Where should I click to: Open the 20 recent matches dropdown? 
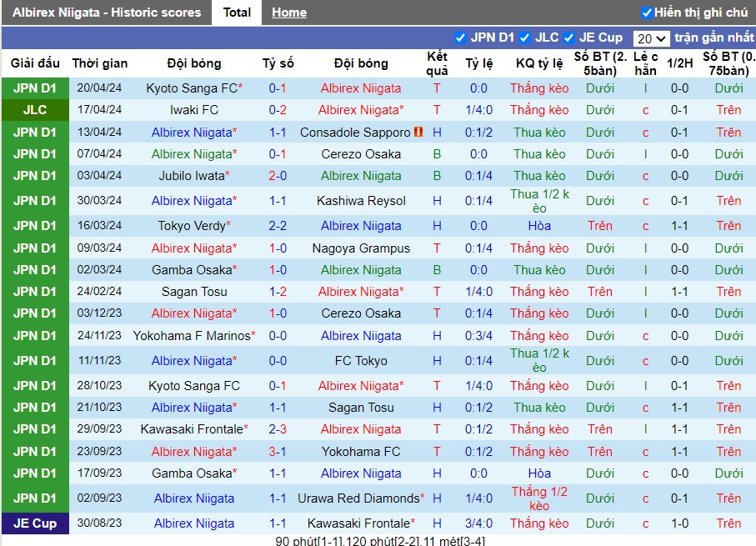tap(651, 38)
